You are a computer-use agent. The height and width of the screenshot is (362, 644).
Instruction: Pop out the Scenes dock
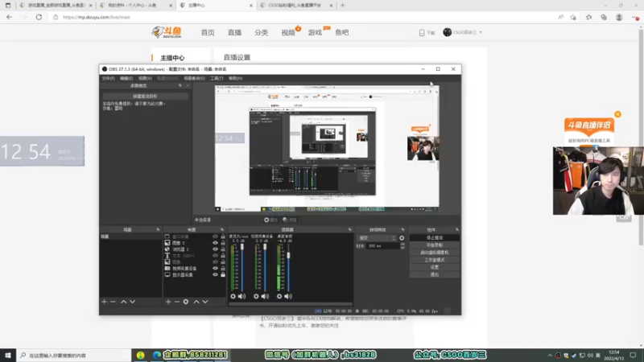(158, 229)
